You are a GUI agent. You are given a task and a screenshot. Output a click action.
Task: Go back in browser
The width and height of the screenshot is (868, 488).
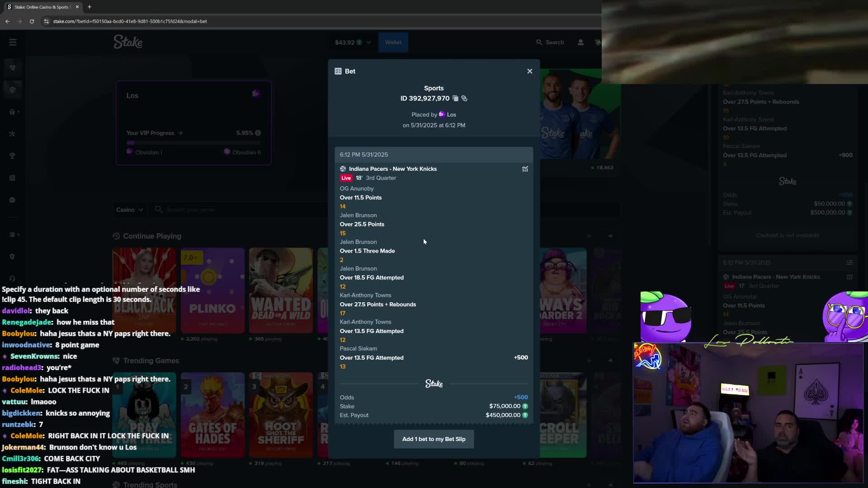(x=7, y=21)
